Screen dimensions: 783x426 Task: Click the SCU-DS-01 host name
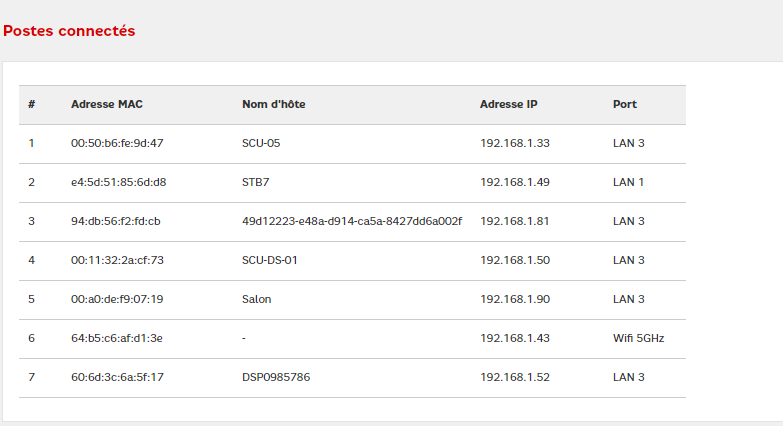pos(270,260)
